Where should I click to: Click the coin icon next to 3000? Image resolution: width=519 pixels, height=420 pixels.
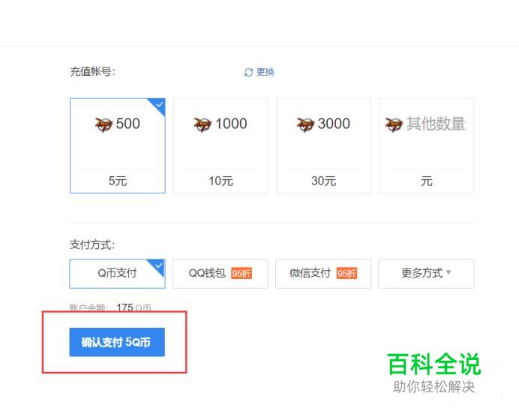pyautogui.click(x=305, y=124)
